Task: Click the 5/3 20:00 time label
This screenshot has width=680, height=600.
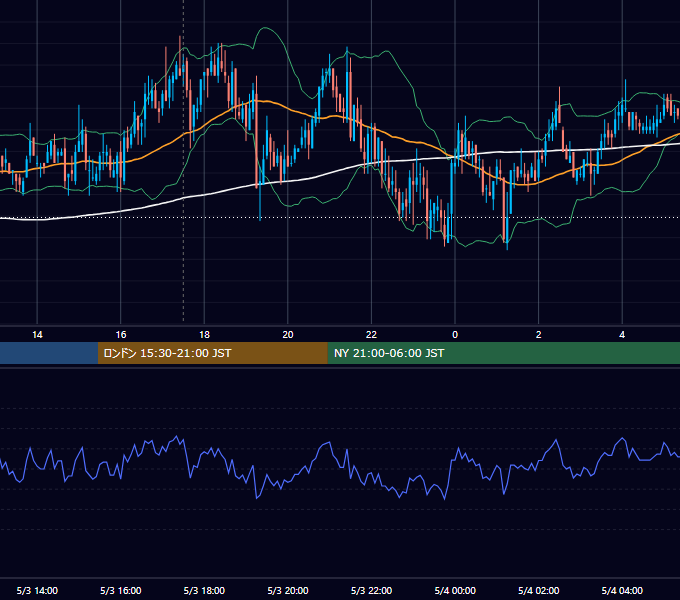Action: click(x=288, y=590)
